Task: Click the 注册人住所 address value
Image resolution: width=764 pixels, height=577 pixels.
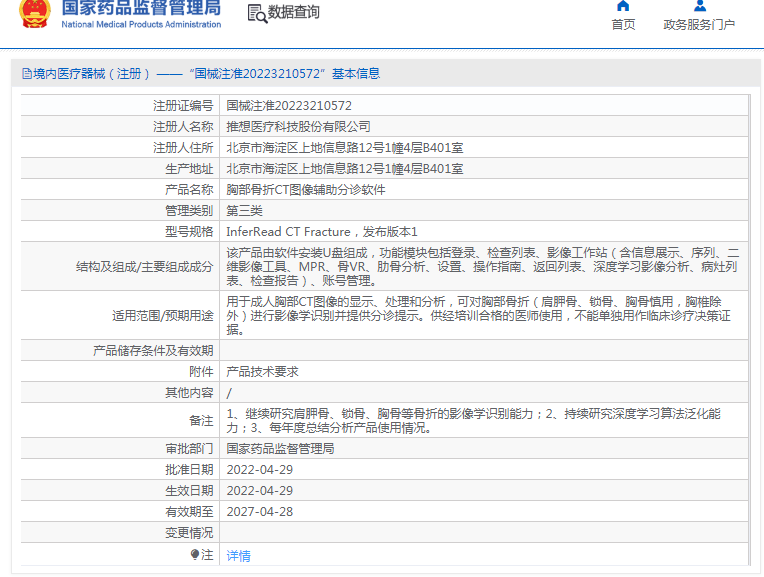Action: (x=345, y=148)
